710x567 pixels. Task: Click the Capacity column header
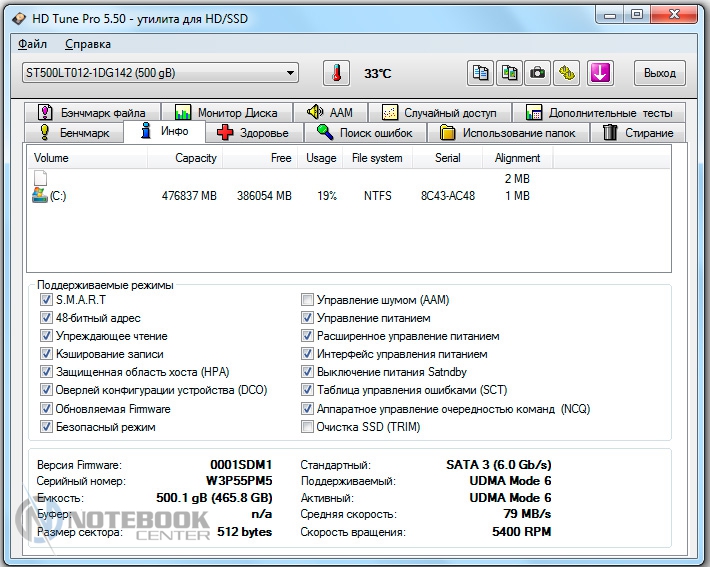click(x=196, y=158)
